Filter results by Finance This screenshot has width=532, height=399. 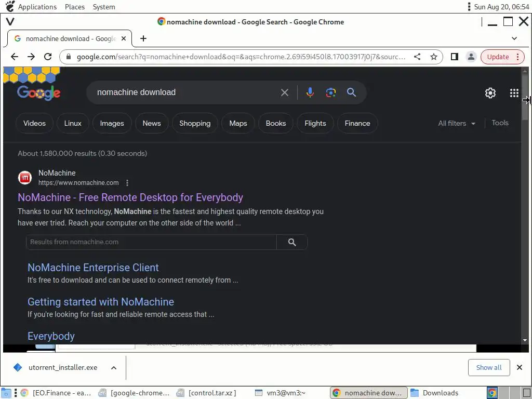click(357, 123)
